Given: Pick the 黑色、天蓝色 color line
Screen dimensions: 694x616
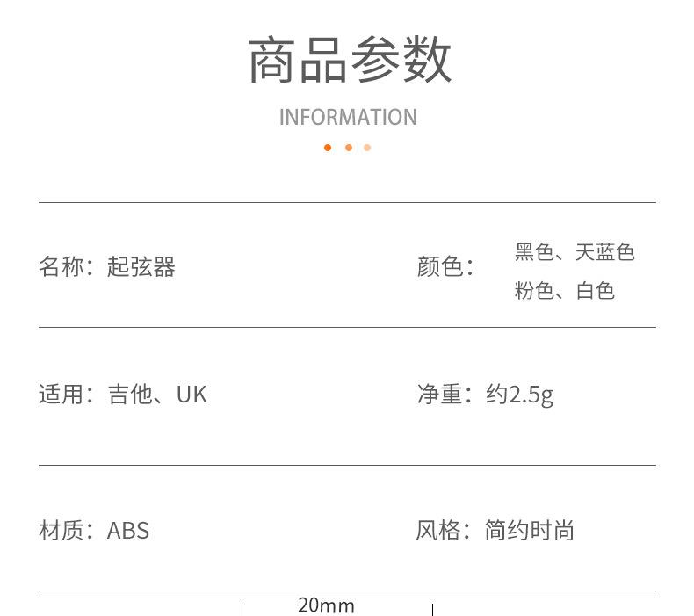Looking at the screenshot, I should [x=575, y=253].
